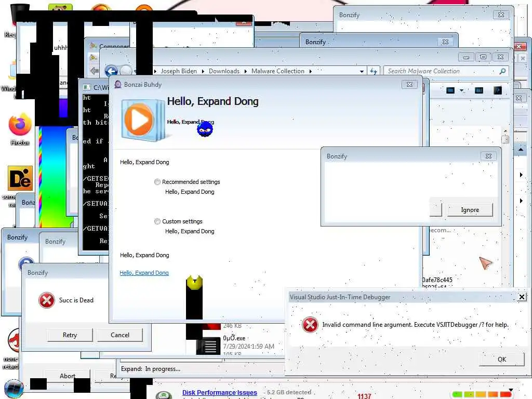Expand the arrow before Joseph Biden breadcrumb
The image size is (532, 399).
(155, 71)
